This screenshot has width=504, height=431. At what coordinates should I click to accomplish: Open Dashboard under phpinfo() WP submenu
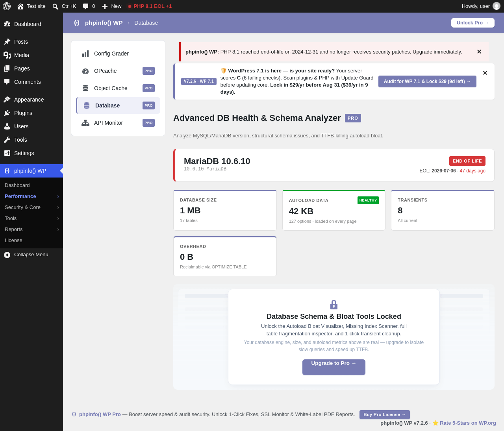coord(31,185)
